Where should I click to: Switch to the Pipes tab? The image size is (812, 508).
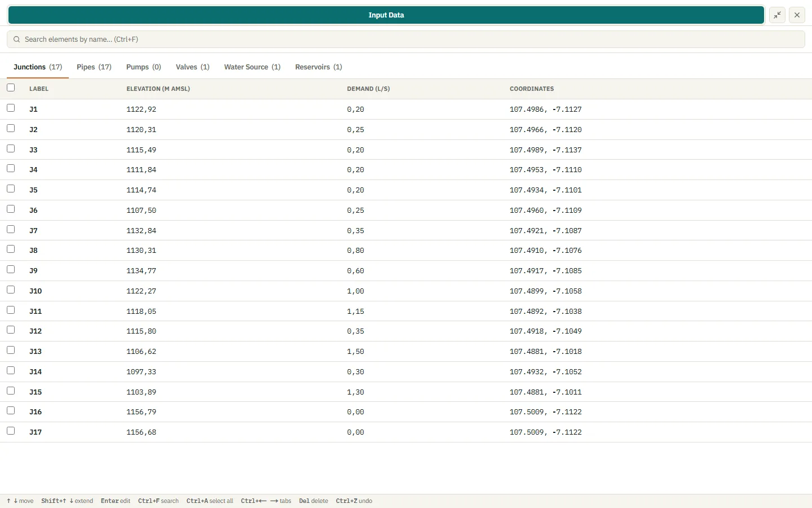tap(94, 67)
